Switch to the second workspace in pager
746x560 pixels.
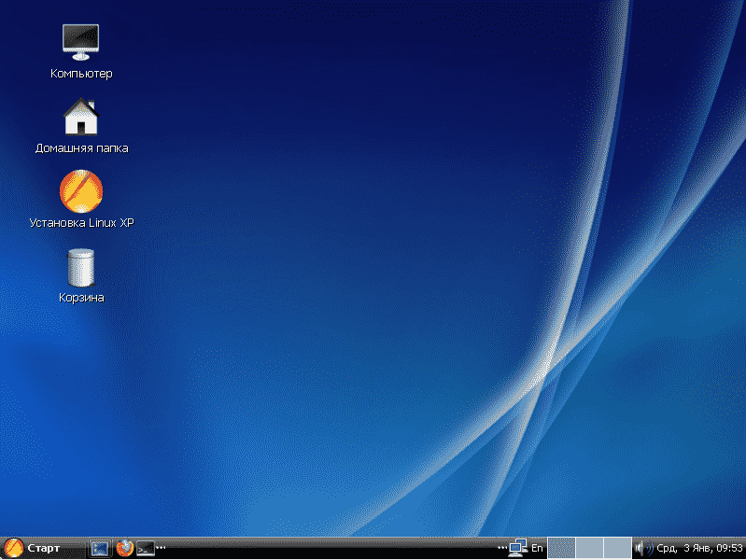click(x=588, y=548)
